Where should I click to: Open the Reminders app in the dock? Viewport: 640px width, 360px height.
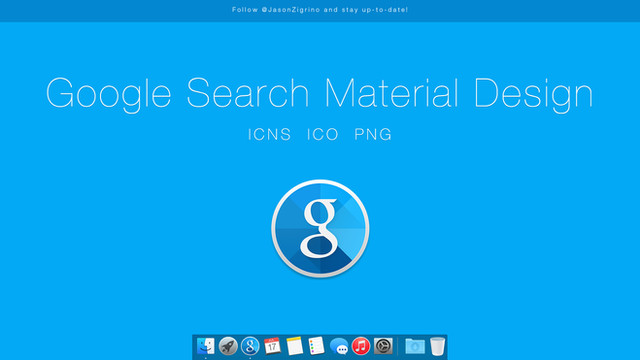[316, 346]
